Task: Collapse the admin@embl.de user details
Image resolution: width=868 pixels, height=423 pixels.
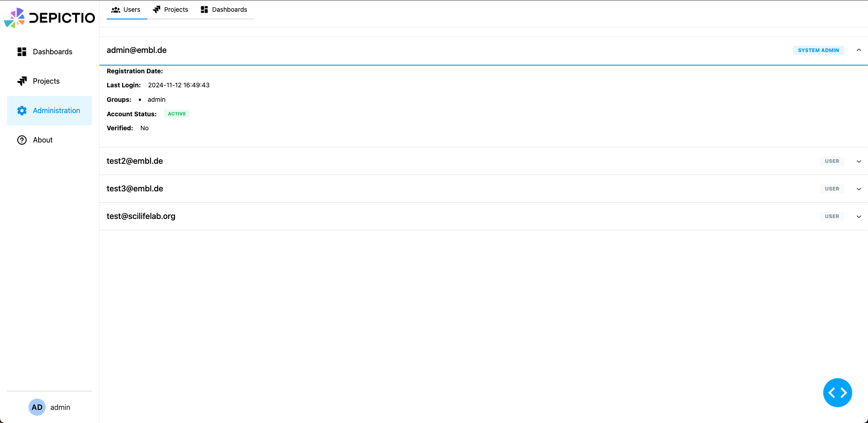Action: [859, 50]
